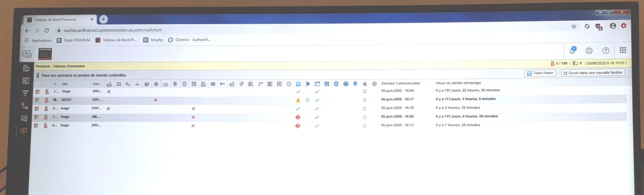Click the terminal console column header icon
This screenshot has height=195, width=644.
[x=317, y=84]
